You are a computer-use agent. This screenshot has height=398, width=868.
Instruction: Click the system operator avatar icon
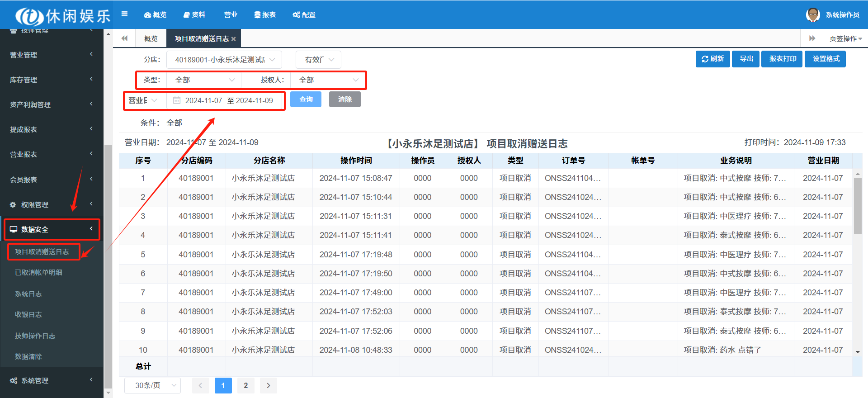[x=812, y=14]
